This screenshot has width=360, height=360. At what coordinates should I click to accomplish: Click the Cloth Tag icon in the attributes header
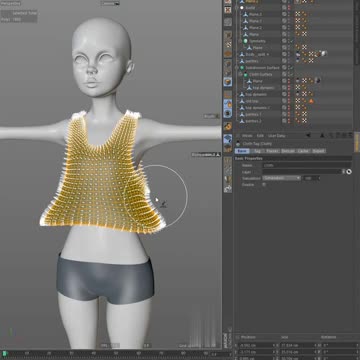coord(238,144)
